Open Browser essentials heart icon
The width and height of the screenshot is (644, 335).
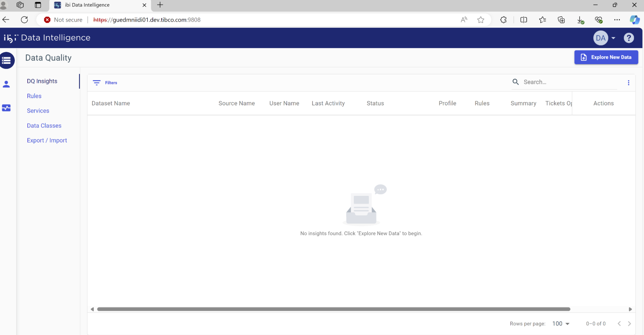[599, 20]
